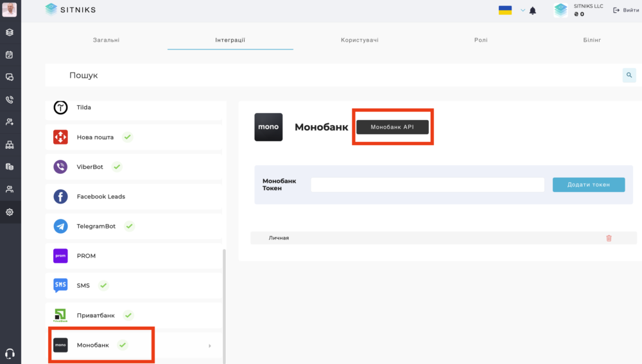The image size is (642, 364).
Task: Open the Монобанк API button
Action: pos(392,127)
